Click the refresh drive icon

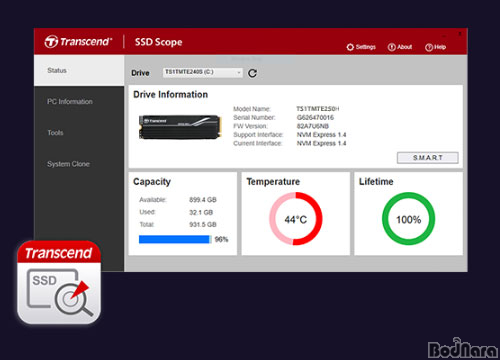pos(252,73)
